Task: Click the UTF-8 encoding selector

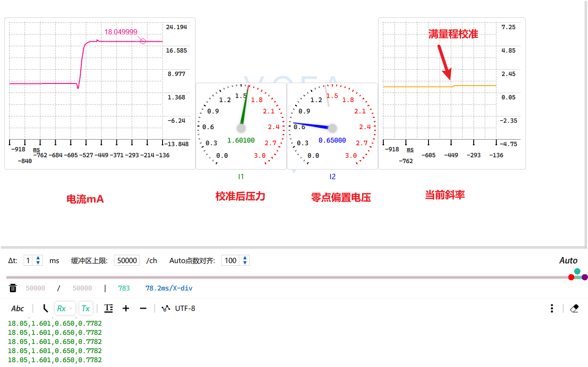Action: (x=185, y=308)
